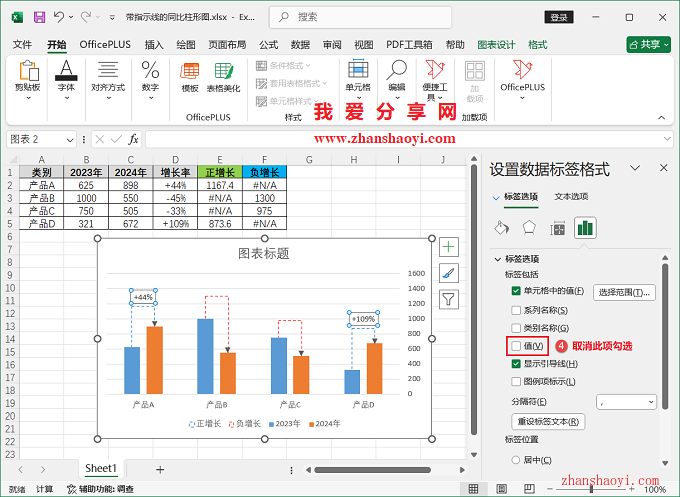
Task: Toggle the 系列名称(S) checkbox
Action: pyautogui.click(x=516, y=310)
